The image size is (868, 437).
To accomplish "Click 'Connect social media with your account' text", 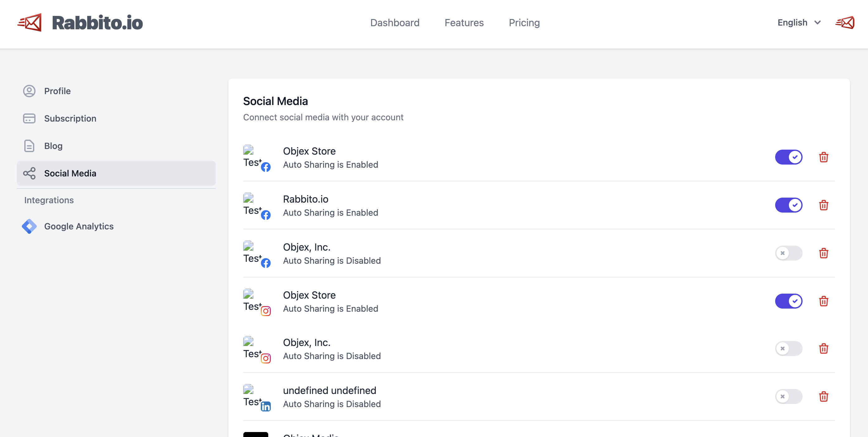I will coord(323,117).
